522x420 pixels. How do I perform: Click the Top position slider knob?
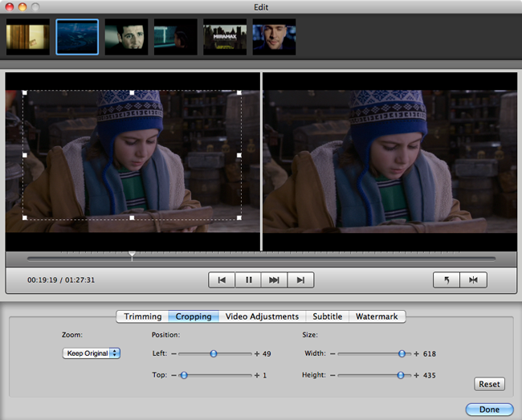click(x=184, y=375)
